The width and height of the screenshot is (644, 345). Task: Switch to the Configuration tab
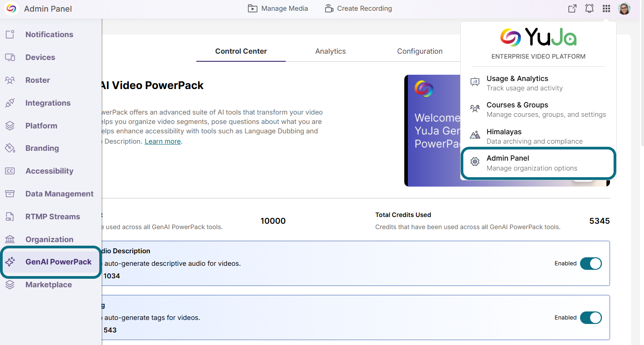pyautogui.click(x=420, y=51)
